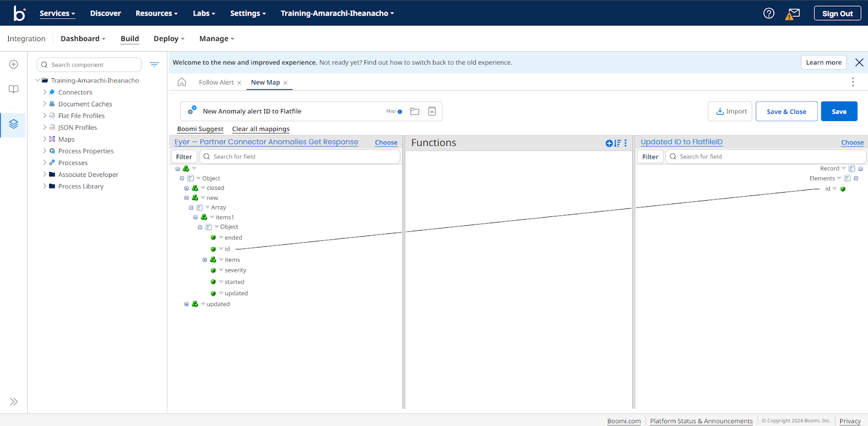
Task: Open the Training-Amarachi-Iheanacho account menu
Action: point(337,13)
